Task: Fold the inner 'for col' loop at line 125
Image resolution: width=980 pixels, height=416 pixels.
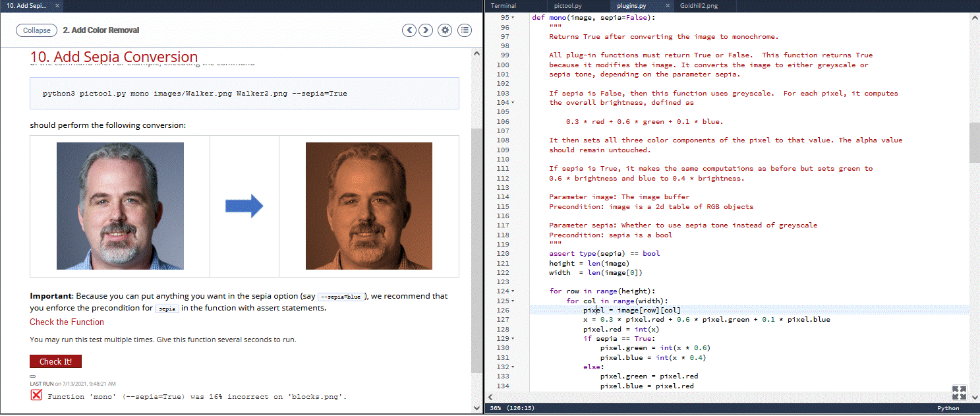Action: [x=511, y=300]
